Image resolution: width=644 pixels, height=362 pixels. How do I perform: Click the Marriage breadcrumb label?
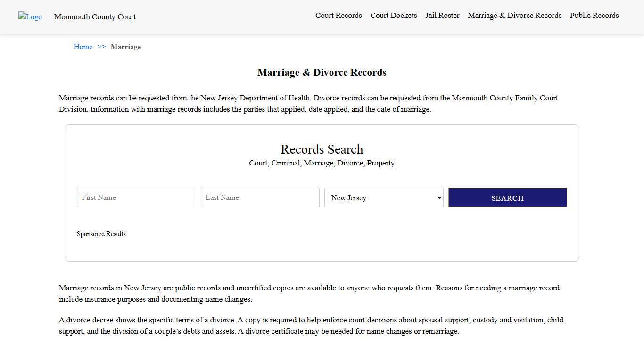point(125,47)
